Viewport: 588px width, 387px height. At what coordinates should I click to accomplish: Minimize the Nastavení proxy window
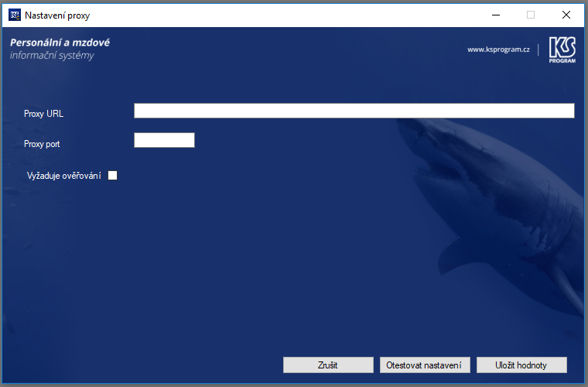[x=496, y=15]
